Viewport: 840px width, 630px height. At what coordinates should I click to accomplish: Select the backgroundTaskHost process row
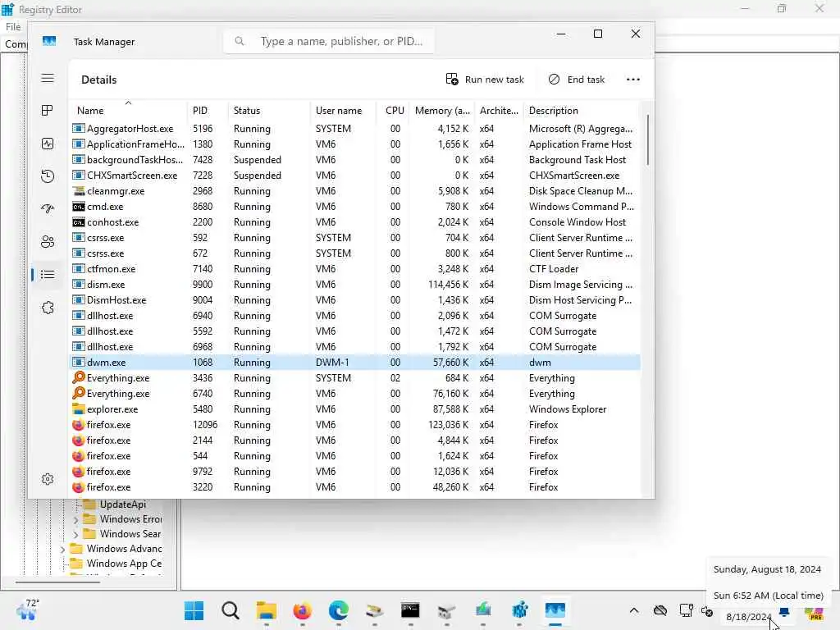[356, 160]
